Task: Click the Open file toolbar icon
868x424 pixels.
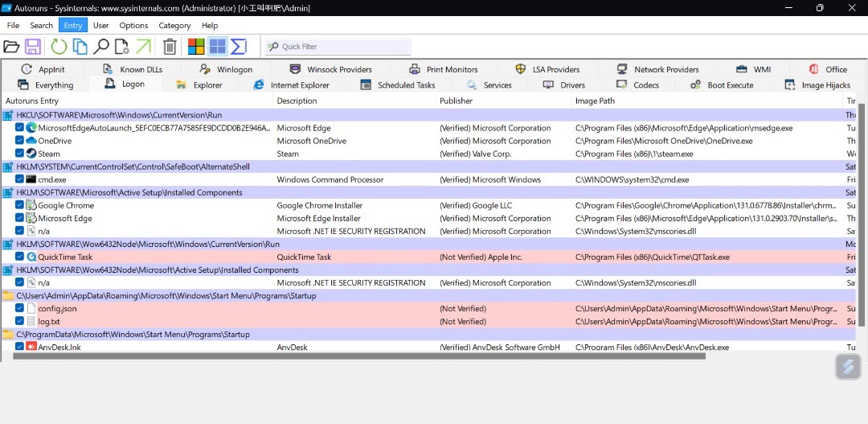Action: click(x=11, y=47)
